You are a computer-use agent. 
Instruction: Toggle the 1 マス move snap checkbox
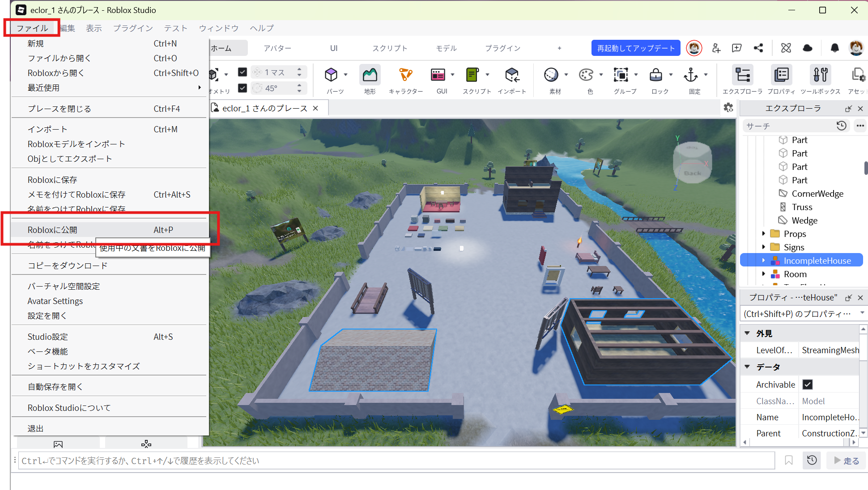[x=243, y=72]
